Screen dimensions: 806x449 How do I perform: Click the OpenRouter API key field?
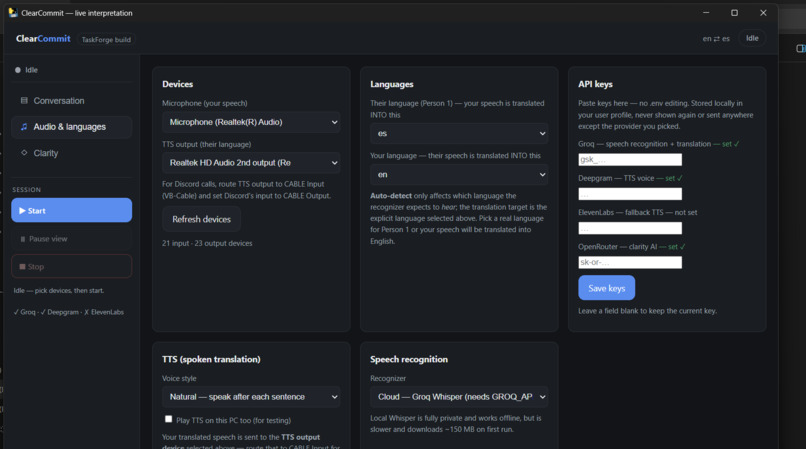[630, 262]
